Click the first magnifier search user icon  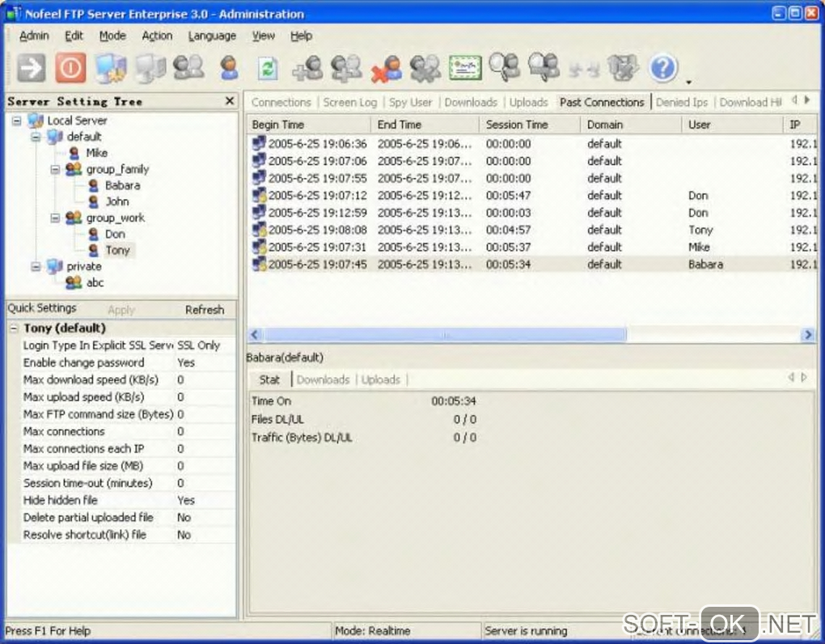[x=505, y=67]
